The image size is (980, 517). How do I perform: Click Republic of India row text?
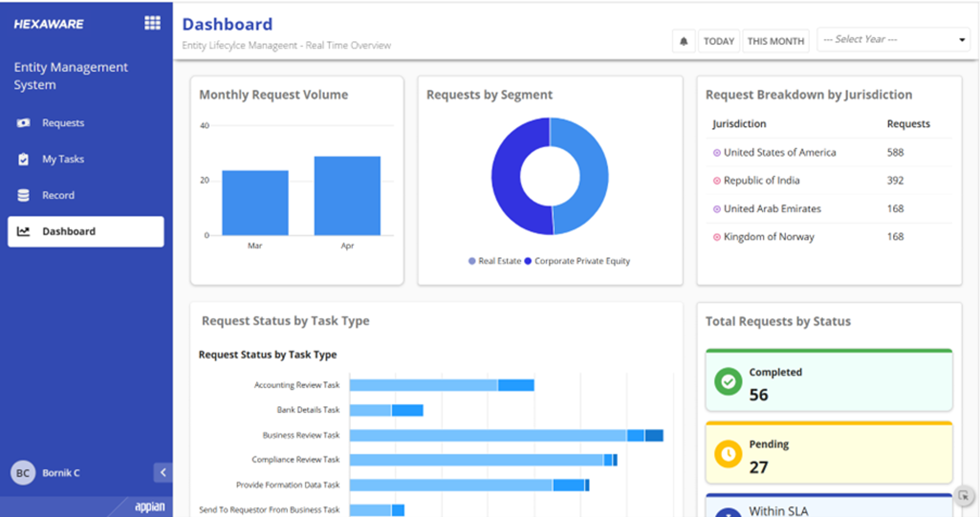point(762,180)
